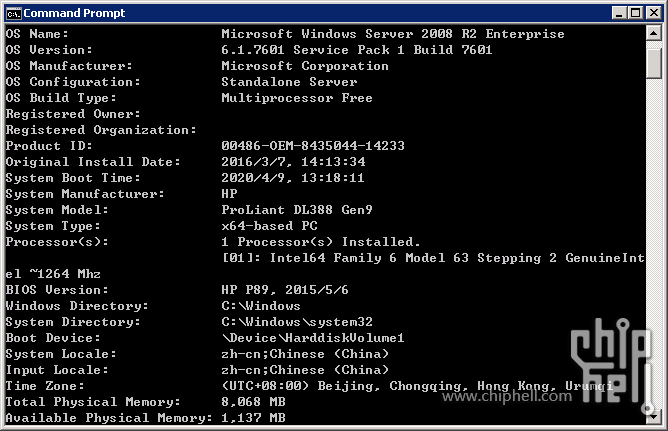Open the Command Prompt system menu icon
The image size is (668, 431).
[13, 14]
